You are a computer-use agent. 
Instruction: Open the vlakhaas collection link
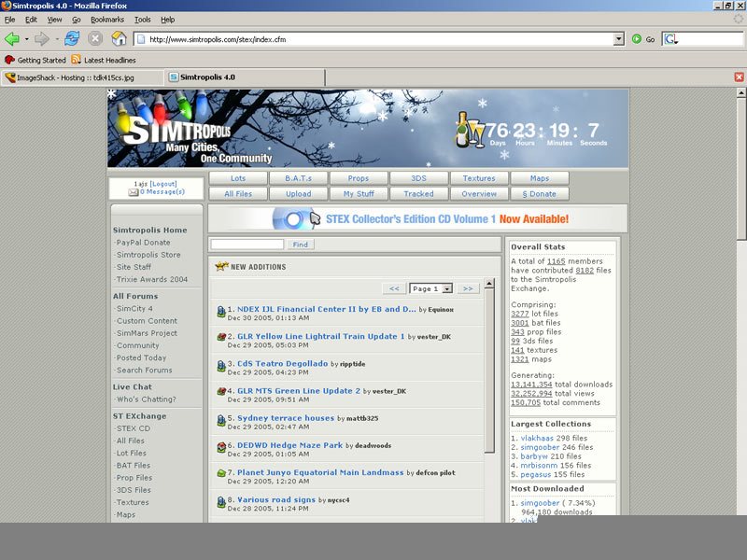[x=537, y=438]
